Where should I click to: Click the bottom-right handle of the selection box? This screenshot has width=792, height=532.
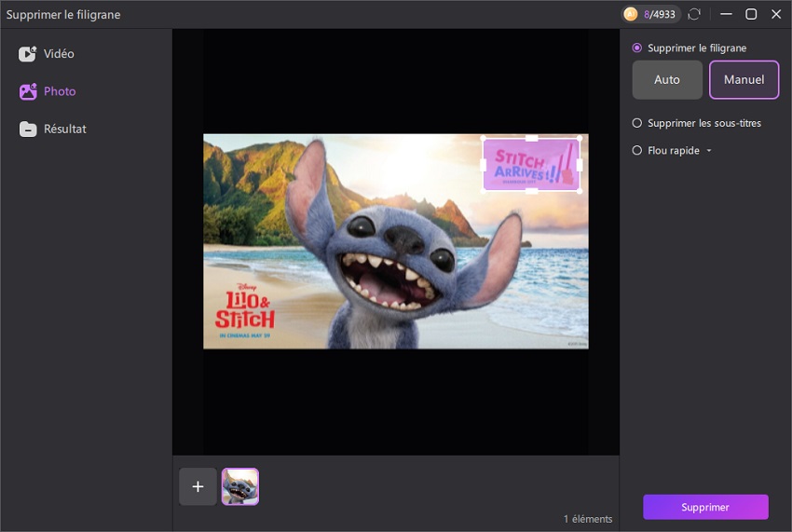click(x=580, y=191)
